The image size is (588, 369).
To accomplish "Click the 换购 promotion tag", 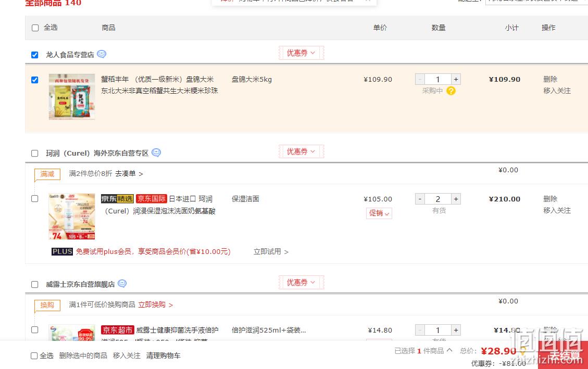I will coord(47,305).
